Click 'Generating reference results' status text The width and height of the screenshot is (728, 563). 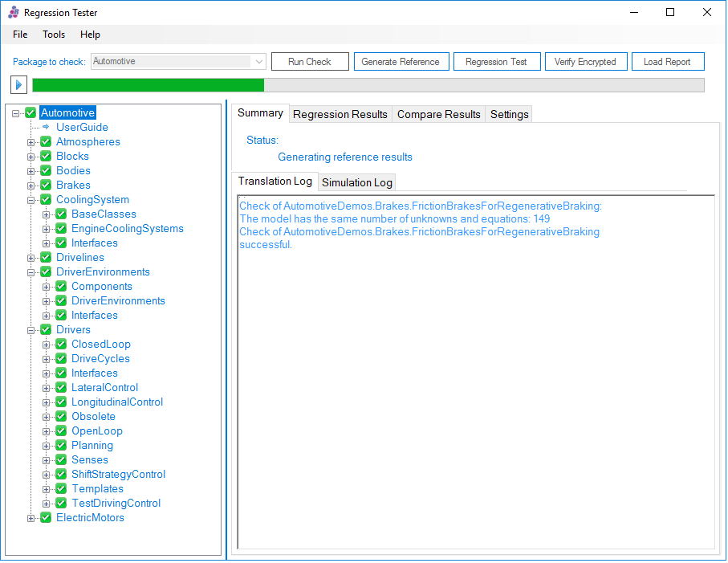coord(345,157)
